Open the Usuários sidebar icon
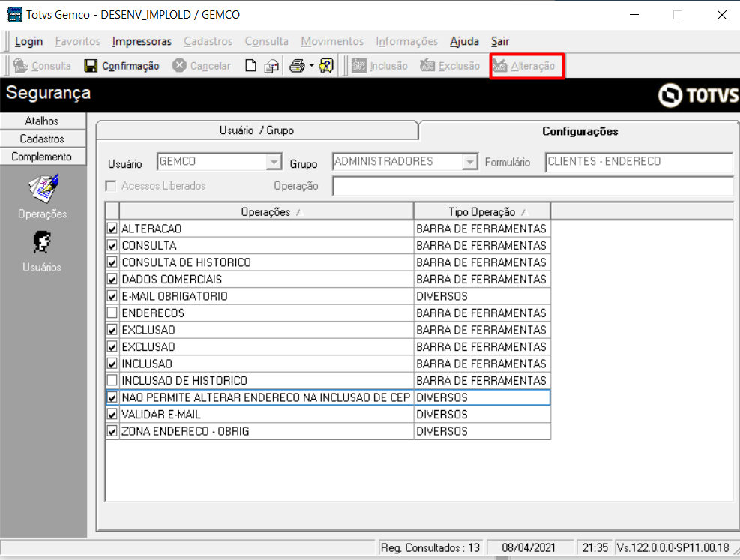This screenshot has height=560, width=740. [42, 243]
